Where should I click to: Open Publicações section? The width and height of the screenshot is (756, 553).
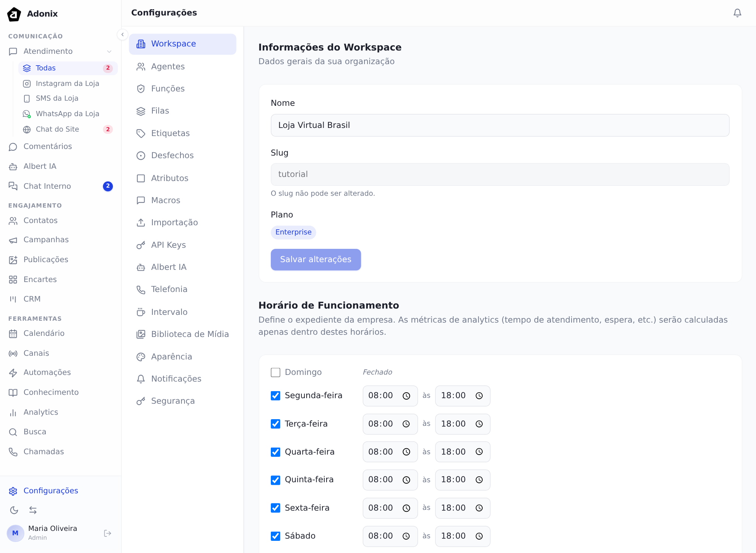coord(61,260)
